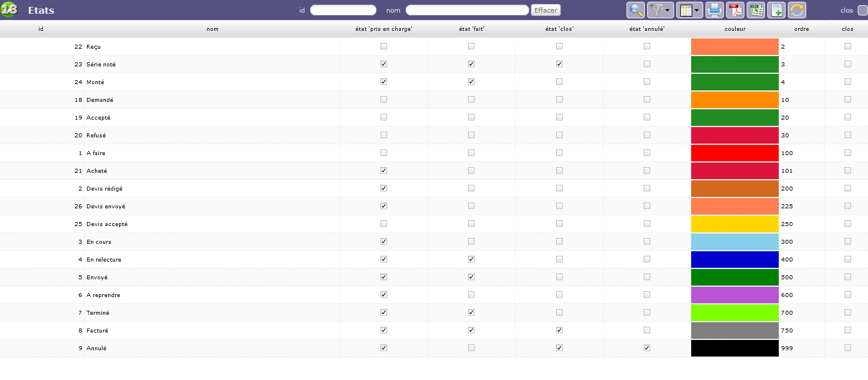The image size is (868, 380).
Task: Uncheck 'fait' checkbox for Série noté
Action: pyautogui.click(x=471, y=64)
